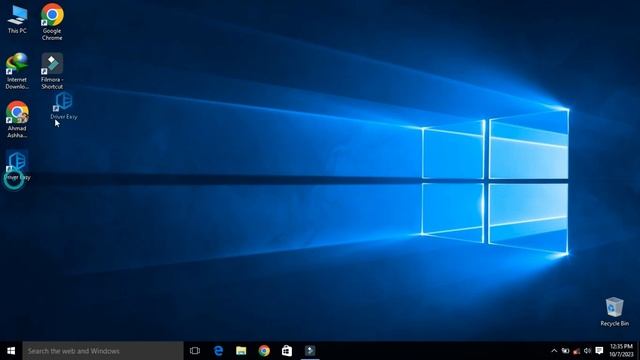The image size is (640, 360).
Task: Launch Microsoft Edge from the taskbar
Action: click(218, 351)
